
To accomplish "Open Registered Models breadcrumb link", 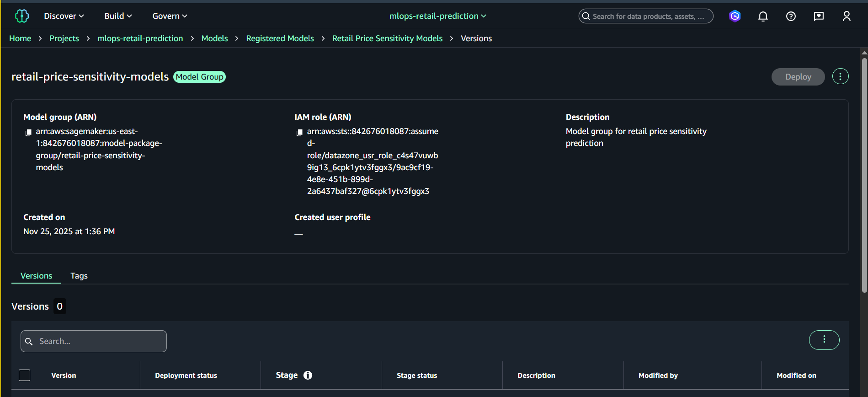I will [x=280, y=38].
